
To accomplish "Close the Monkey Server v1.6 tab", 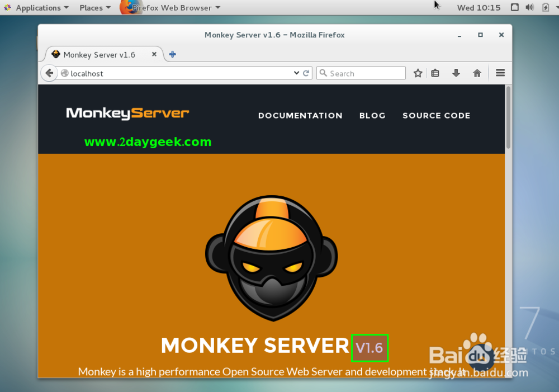I will click(x=154, y=54).
